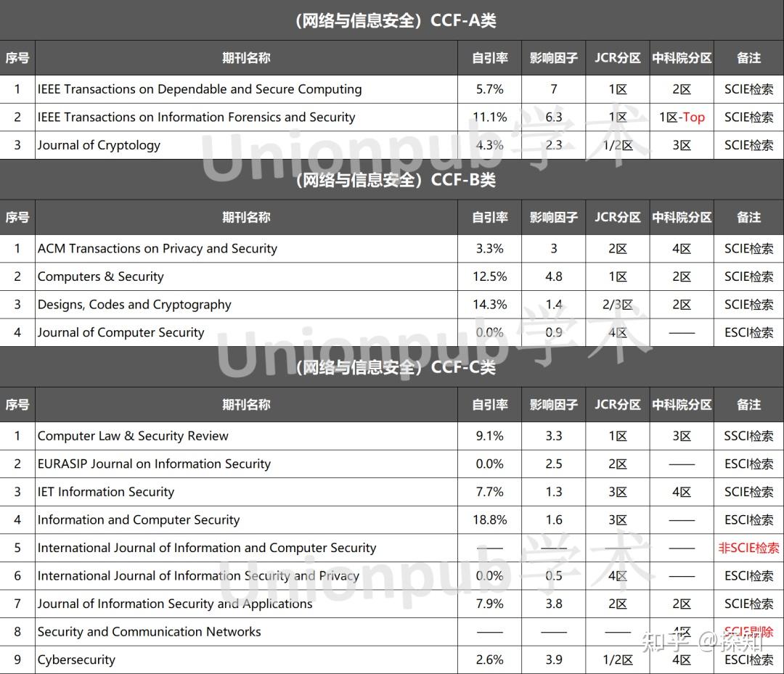
Task: Select Computers & Security in CCF-B table
Action: pos(100,276)
